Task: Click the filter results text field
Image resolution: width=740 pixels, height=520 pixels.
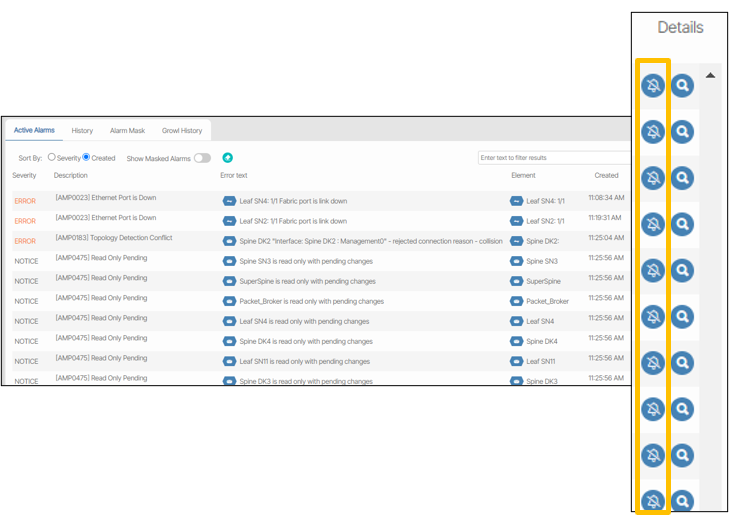Action: 554,158
